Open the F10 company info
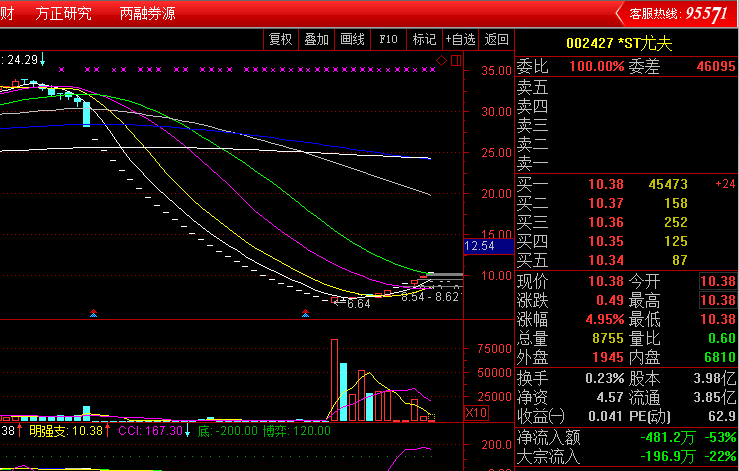739x471 pixels. pos(388,39)
